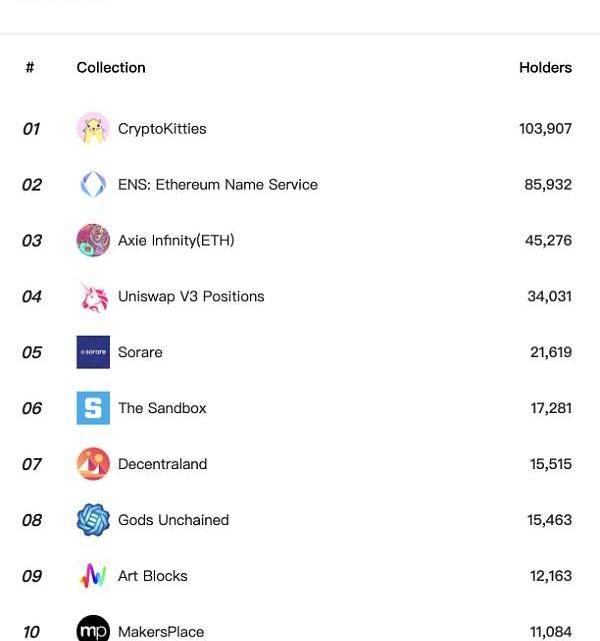This screenshot has height=641, width=600.
Task: Open the CryptoKitties collection link
Action: pos(162,129)
